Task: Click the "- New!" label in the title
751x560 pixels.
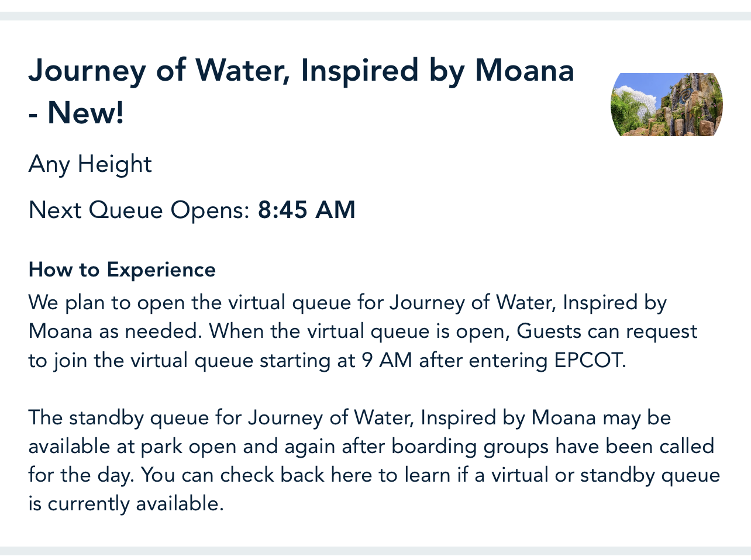Action: (77, 113)
